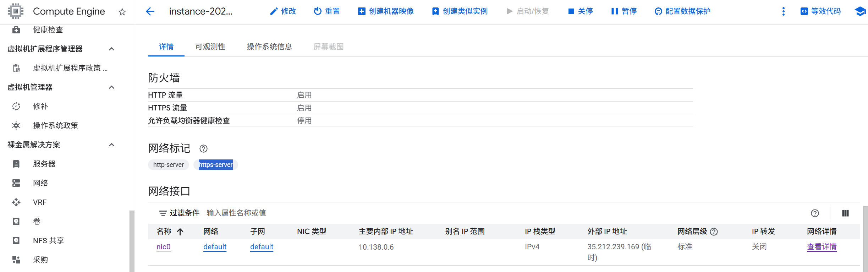The width and height of the screenshot is (868, 272).
Task: Collapse the 虚拟机管理器 section
Action: (x=111, y=87)
